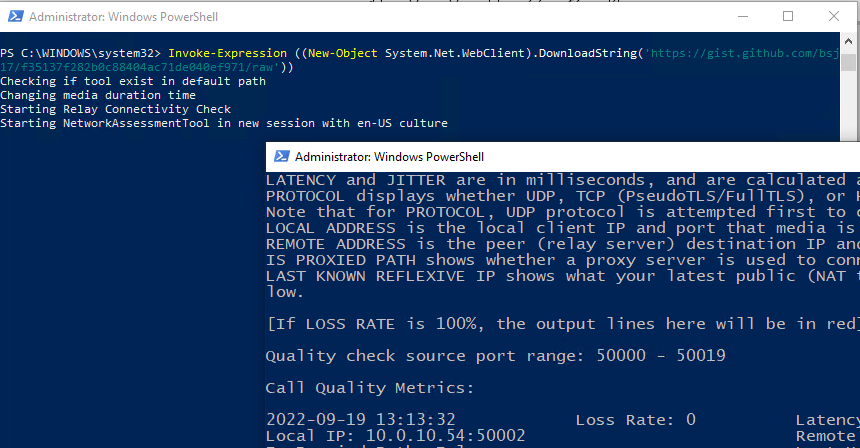This screenshot has width=860, height=448.
Task: Click the 'Call Quality Metrics:' heading
Action: pos(370,388)
